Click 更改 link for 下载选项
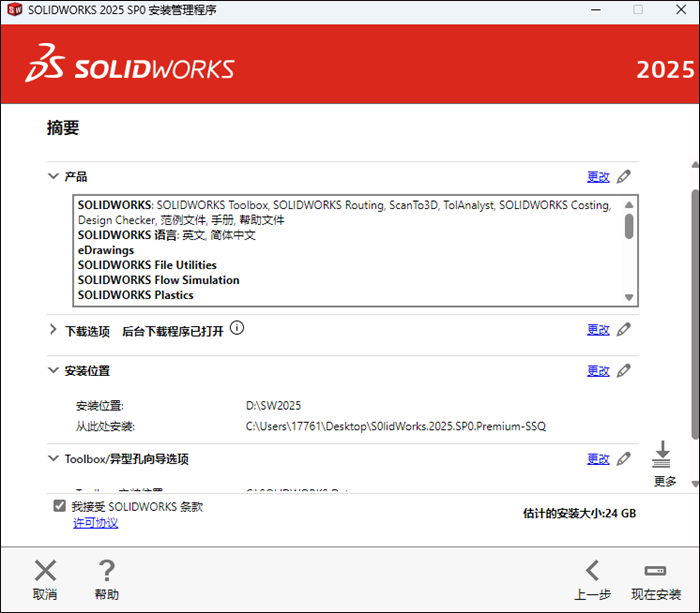Viewport: 700px width, 613px height. (x=598, y=330)
